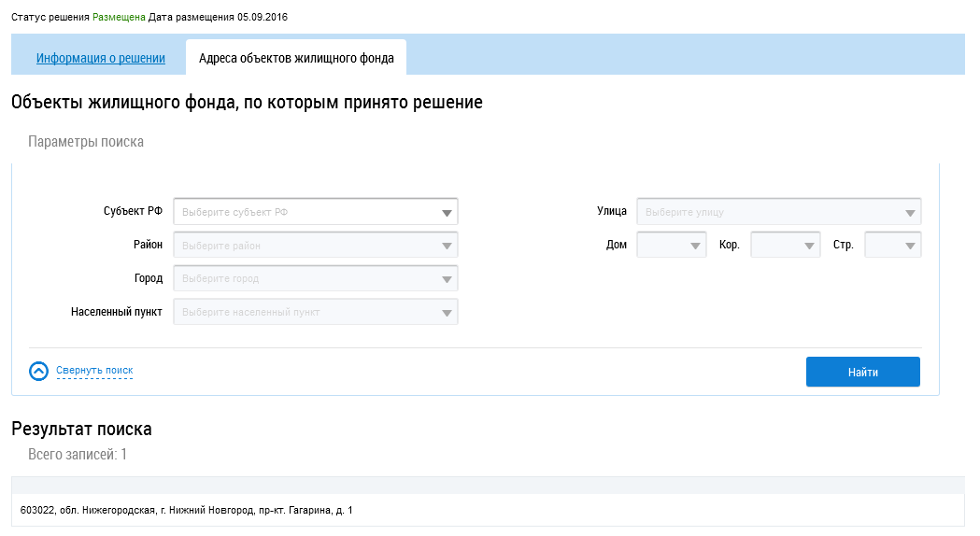Click the Результат поиска heading
The height and width of the screenshot is (536, 980).
tap(81, 429)
